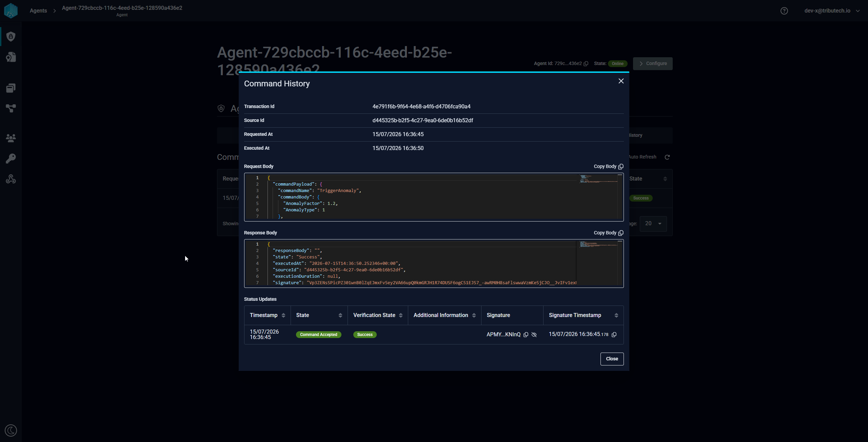Click the Transaction Id value

point(421,106)
